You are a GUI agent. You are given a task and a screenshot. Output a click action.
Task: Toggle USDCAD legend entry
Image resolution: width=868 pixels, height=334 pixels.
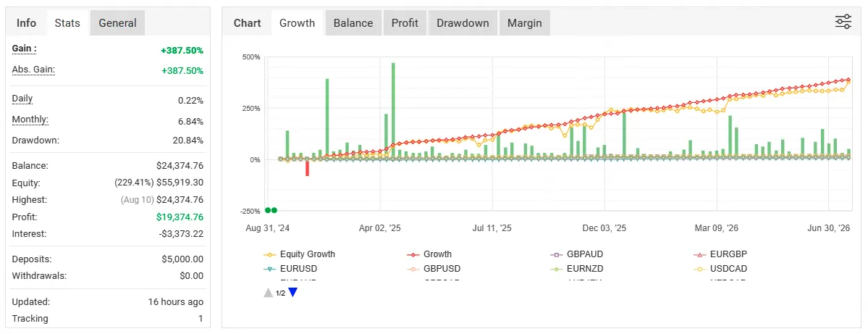coord(720,269)
